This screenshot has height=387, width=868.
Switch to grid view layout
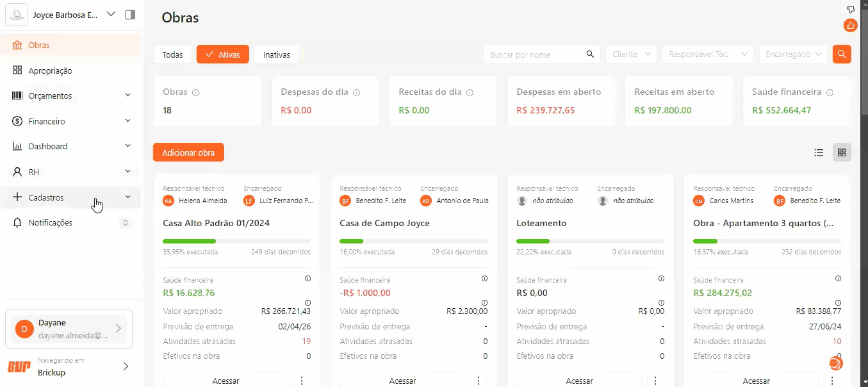(842, 152)
